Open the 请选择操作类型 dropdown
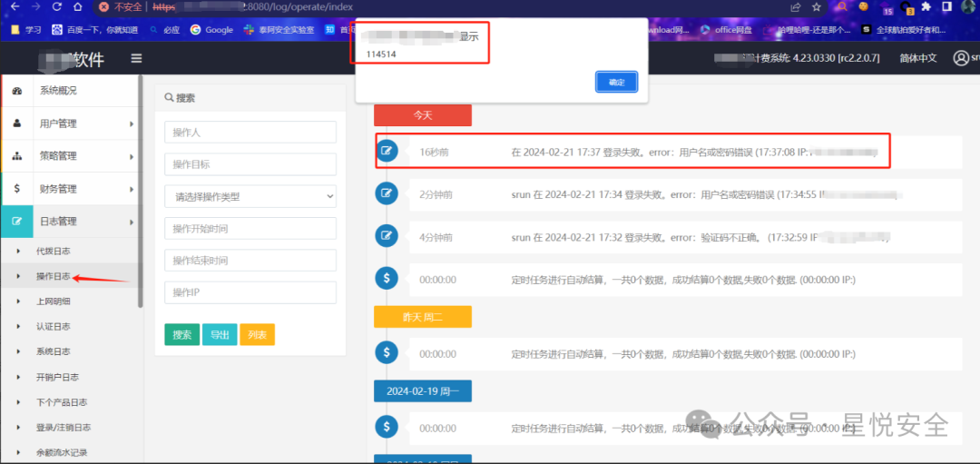The image size is (980, 464). [250, 196]
